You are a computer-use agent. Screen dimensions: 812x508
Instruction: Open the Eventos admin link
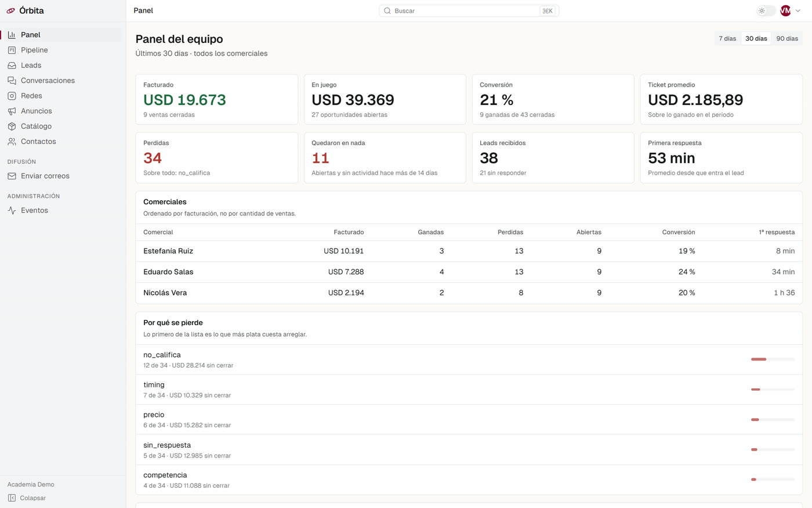pos(34,210)
